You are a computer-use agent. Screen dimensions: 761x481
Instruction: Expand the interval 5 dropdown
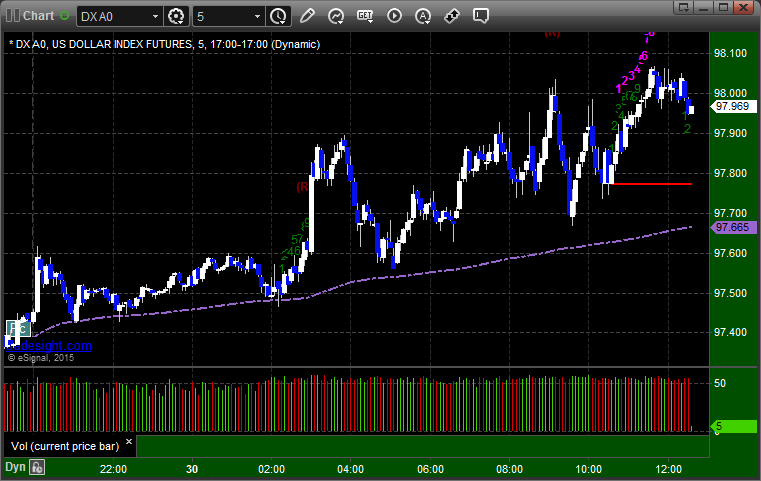[257, 17]
